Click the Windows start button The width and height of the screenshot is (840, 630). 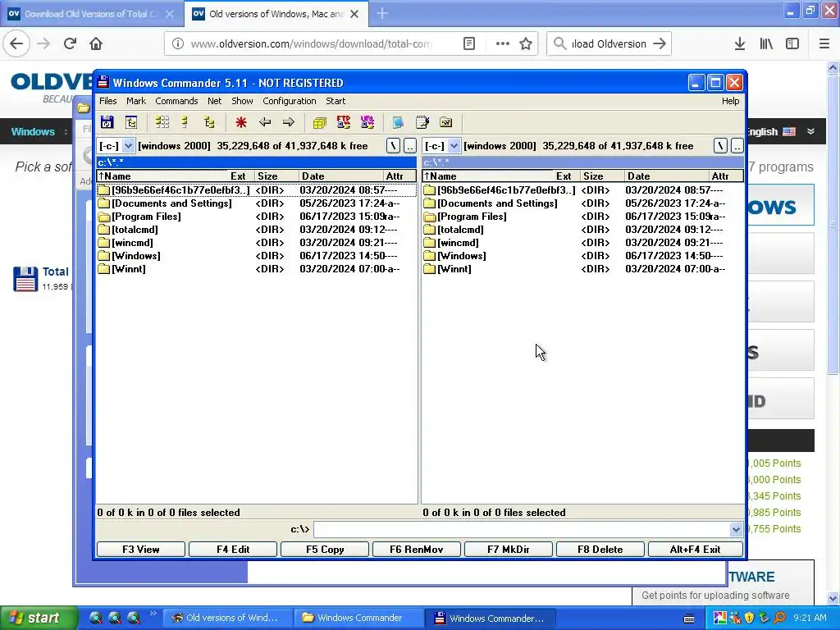(39, 618)
